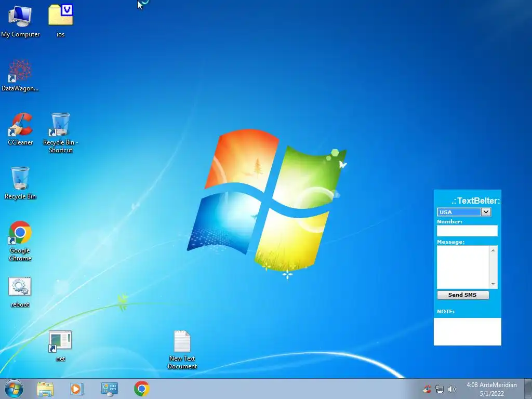Click the Message box scrollbar down arrow
532x399 pixels.
(x=493, y=284)
